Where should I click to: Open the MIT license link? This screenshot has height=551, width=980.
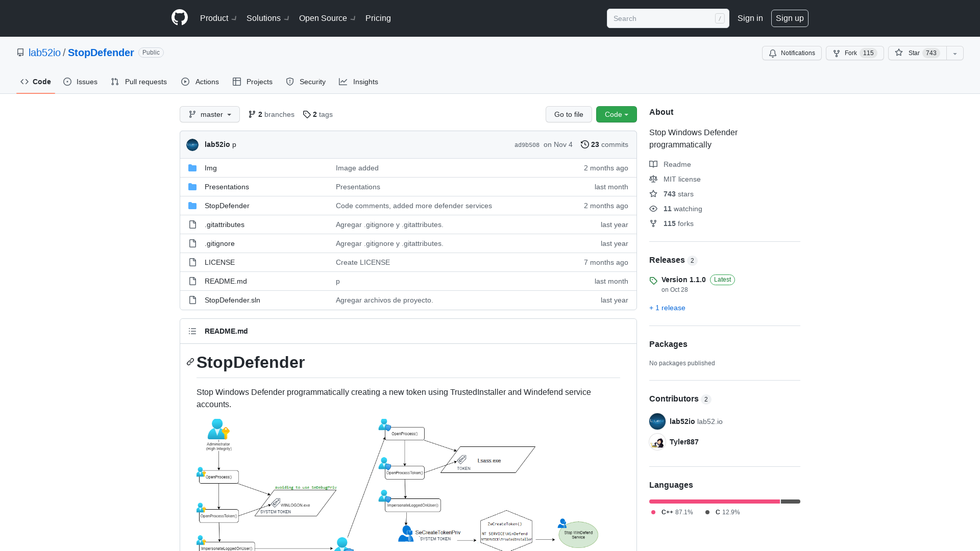(682, 178)
